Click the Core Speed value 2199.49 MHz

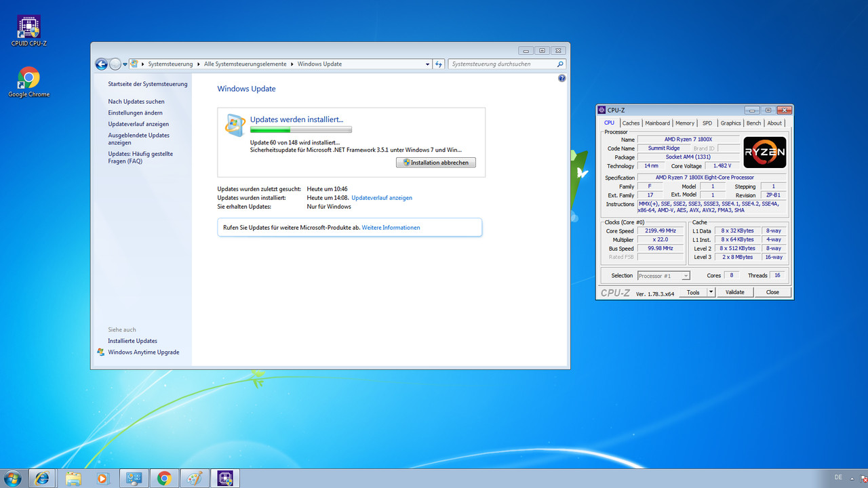660,231
